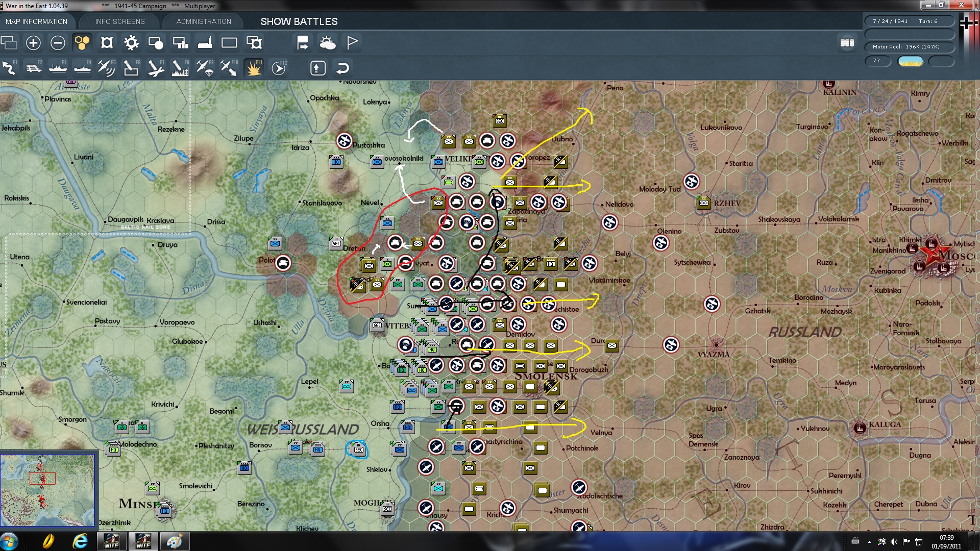Open the Info Screens tab

120,21
